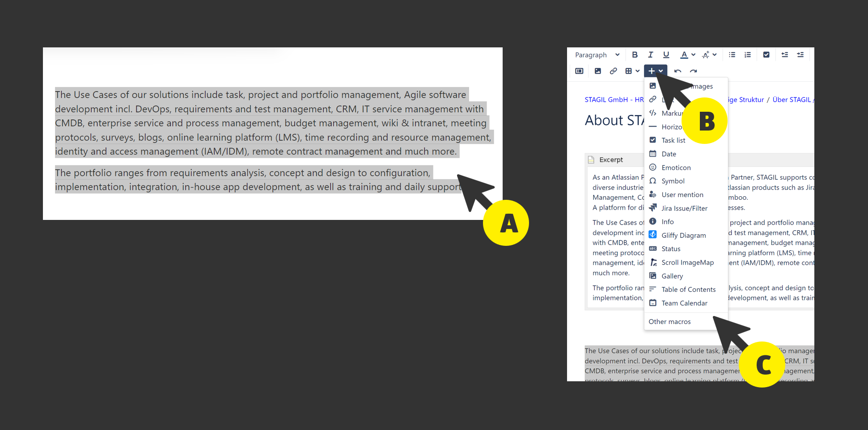Image resolution: width=868 pixels, height=430 pixels.
Task: Toggle underline text formatting
Action: point(666,55)
